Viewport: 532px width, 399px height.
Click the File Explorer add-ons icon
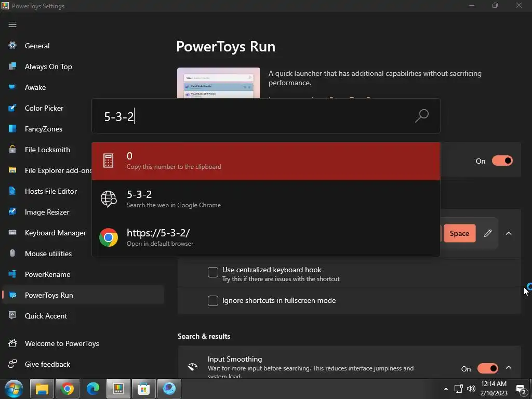(12, 170)
